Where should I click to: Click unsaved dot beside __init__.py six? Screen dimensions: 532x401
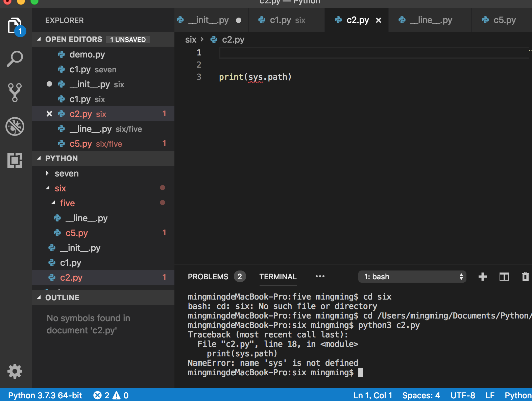[x=49, y=84]
